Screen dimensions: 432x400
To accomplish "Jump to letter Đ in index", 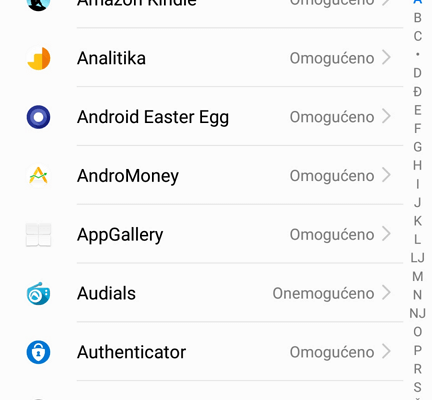I will coord(418,91).
